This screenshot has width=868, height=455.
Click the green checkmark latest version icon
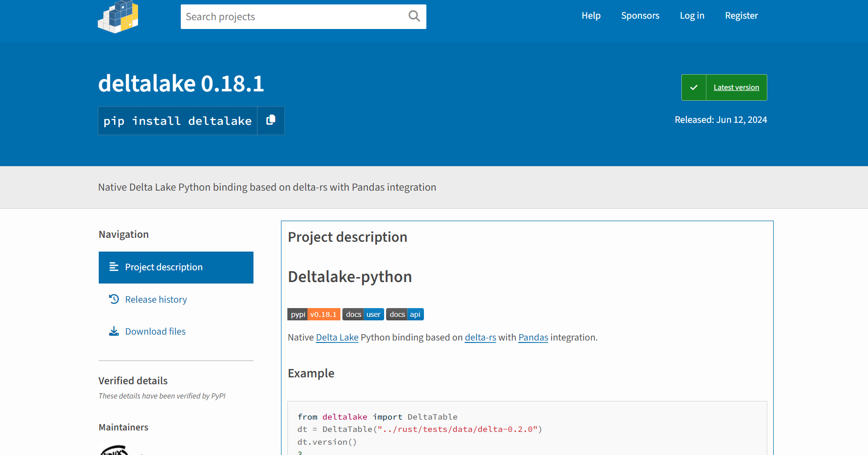click(x=694, y=87)
